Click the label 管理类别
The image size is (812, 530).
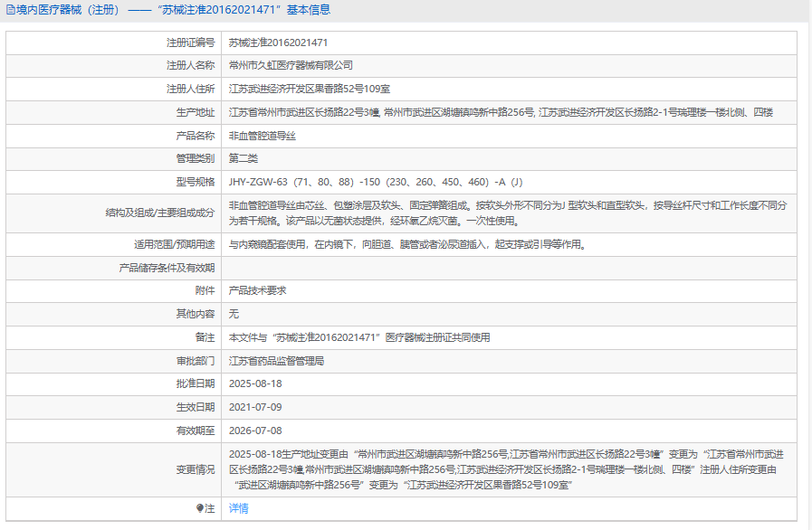click(x=196, y=158)
